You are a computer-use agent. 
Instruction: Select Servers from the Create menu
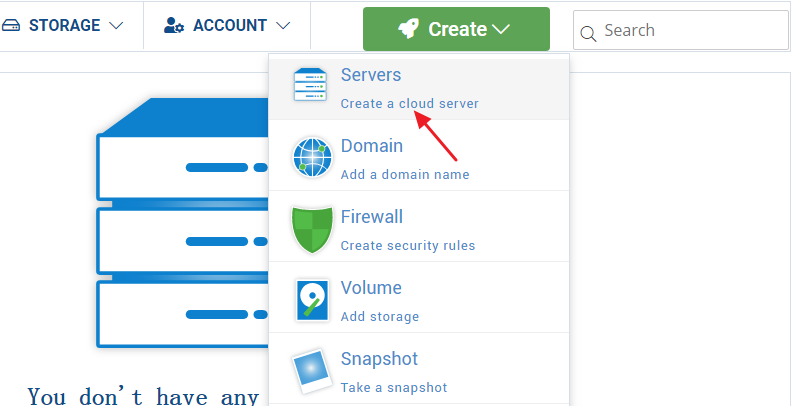pyautogui.click(x=371, y=75)
